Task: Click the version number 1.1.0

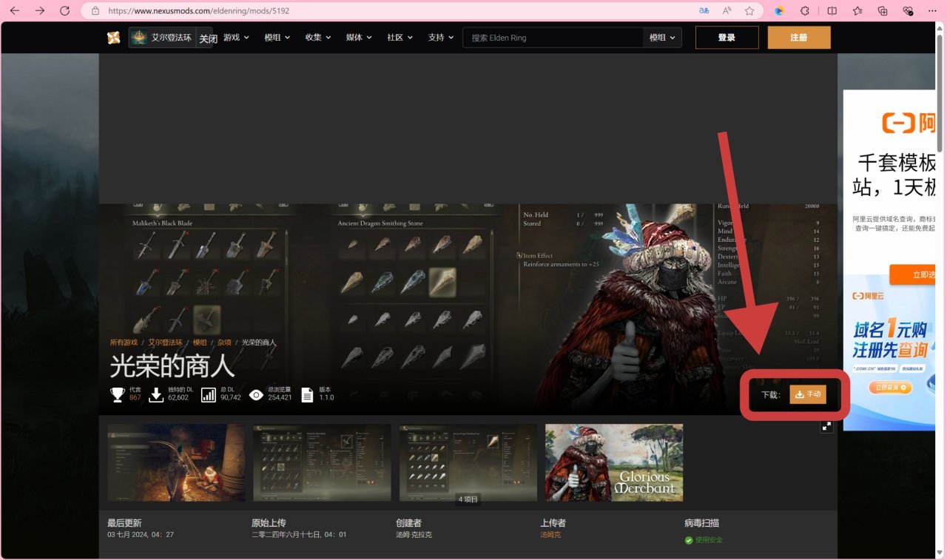Action: click(326, 397)
